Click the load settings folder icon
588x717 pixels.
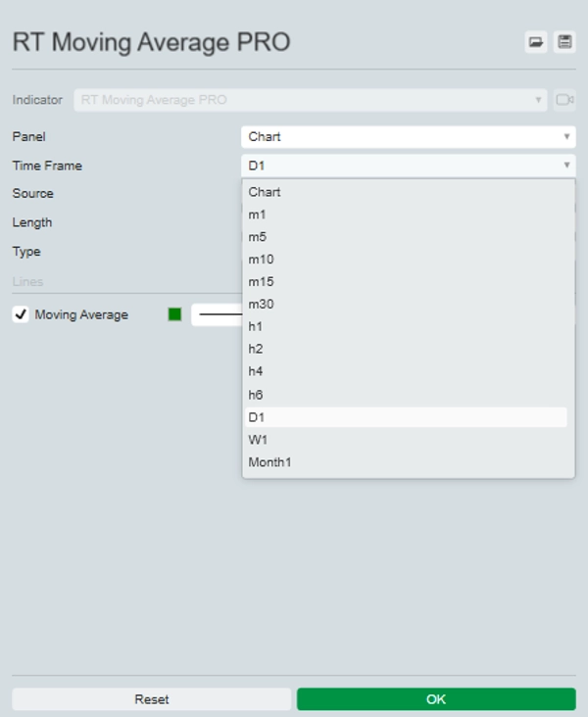pyautogui.click(x=536, y=41)
